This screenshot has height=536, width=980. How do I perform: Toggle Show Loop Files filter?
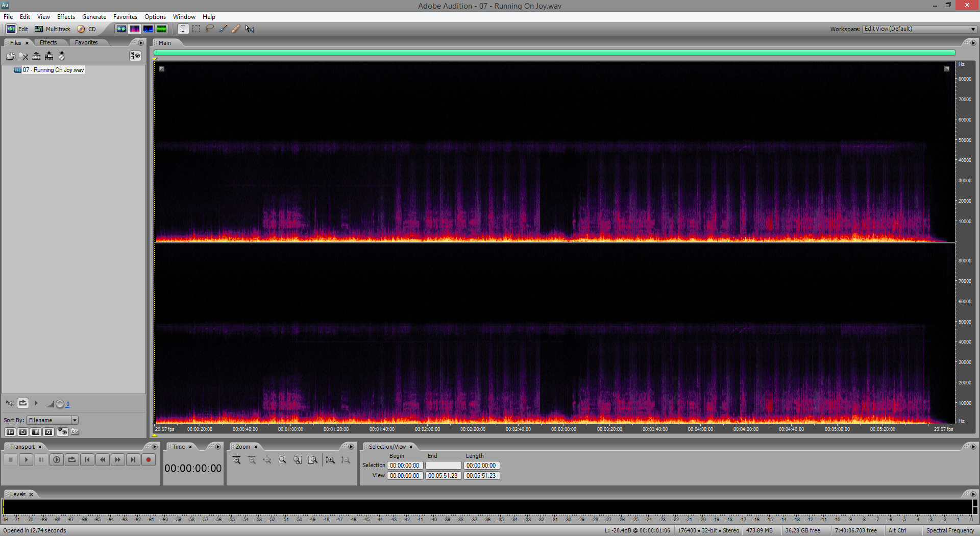(23, 432)
